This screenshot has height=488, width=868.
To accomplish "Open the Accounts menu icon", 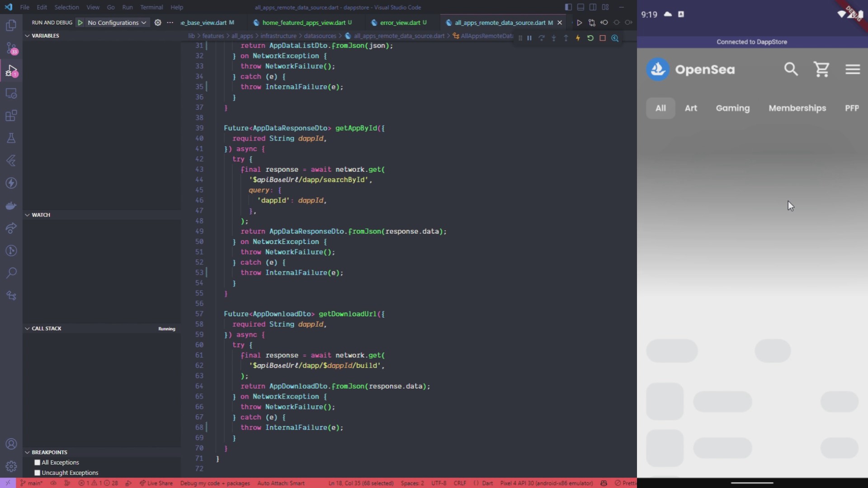I will point(11,444).
